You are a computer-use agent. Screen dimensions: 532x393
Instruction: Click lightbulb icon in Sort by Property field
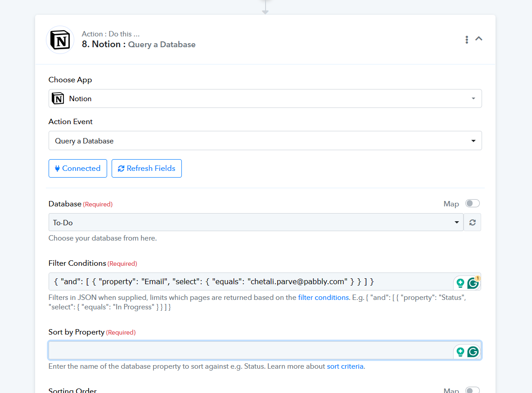coord(460,352)
